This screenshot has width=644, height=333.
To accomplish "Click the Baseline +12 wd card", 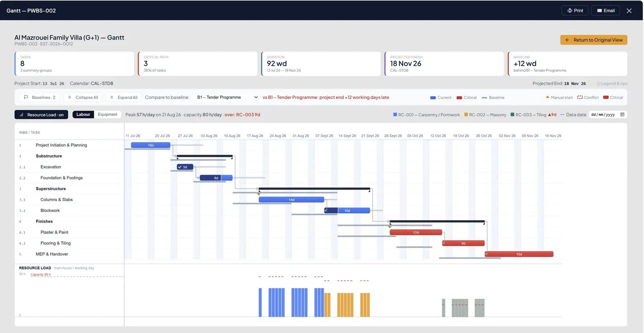I will 568,64.
